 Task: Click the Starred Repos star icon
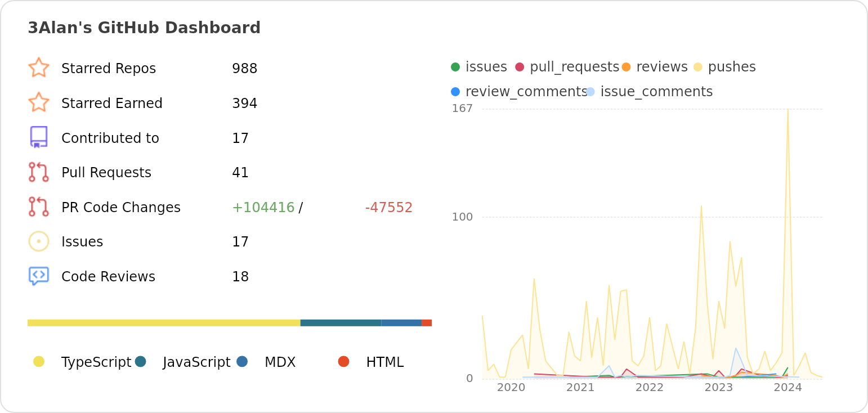[x=39, y=68]
